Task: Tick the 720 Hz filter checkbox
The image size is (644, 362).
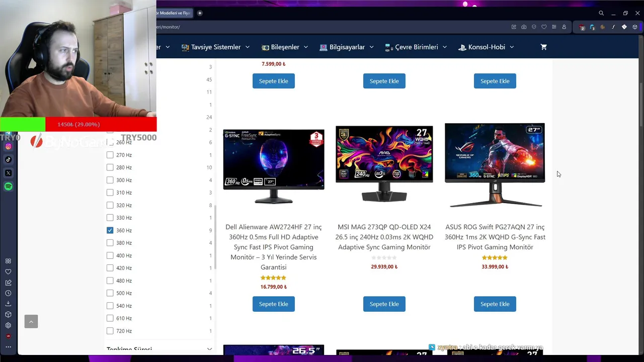Action: point(110,331)
